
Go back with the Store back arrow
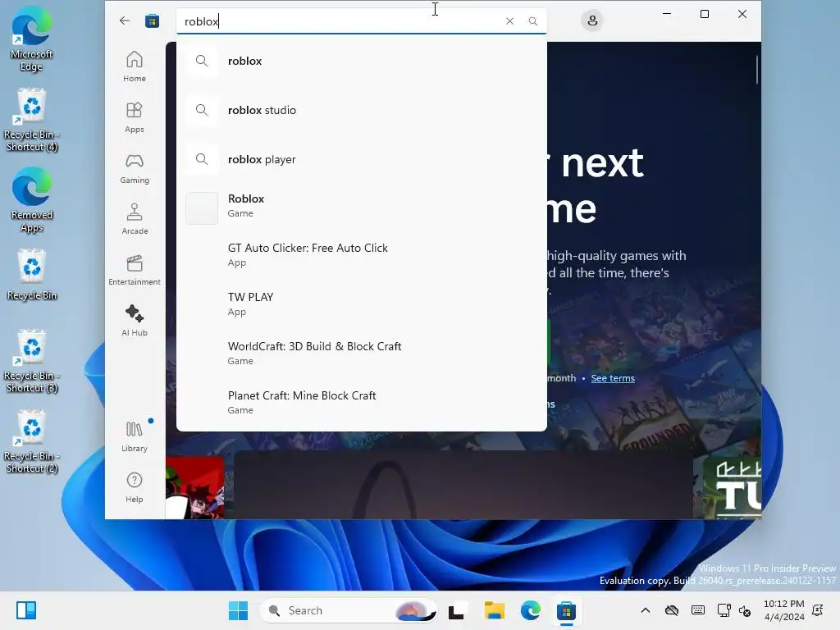(125, 21)
